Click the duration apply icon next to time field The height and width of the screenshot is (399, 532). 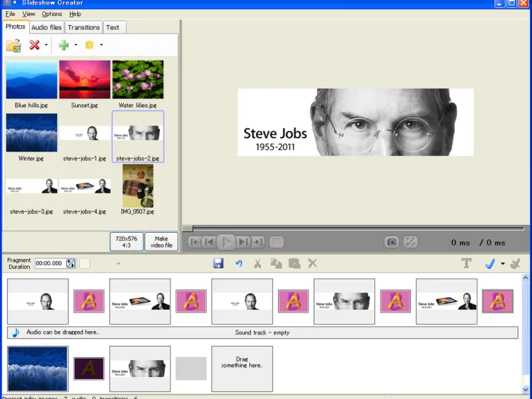point(71,263)
